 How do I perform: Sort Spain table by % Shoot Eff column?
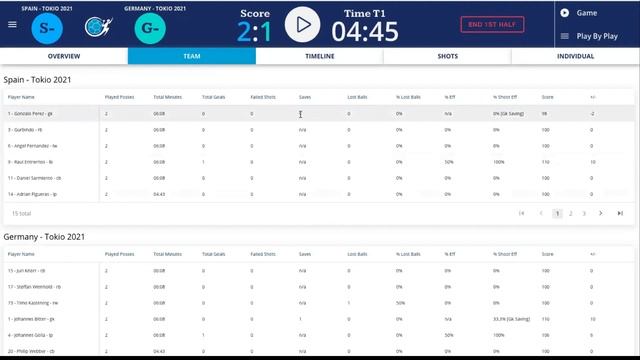coord(505,97)
